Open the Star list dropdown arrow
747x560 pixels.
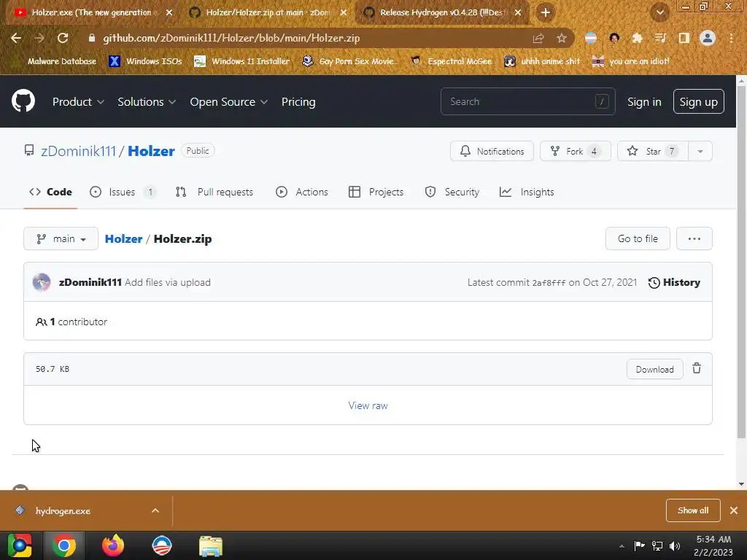700,151
